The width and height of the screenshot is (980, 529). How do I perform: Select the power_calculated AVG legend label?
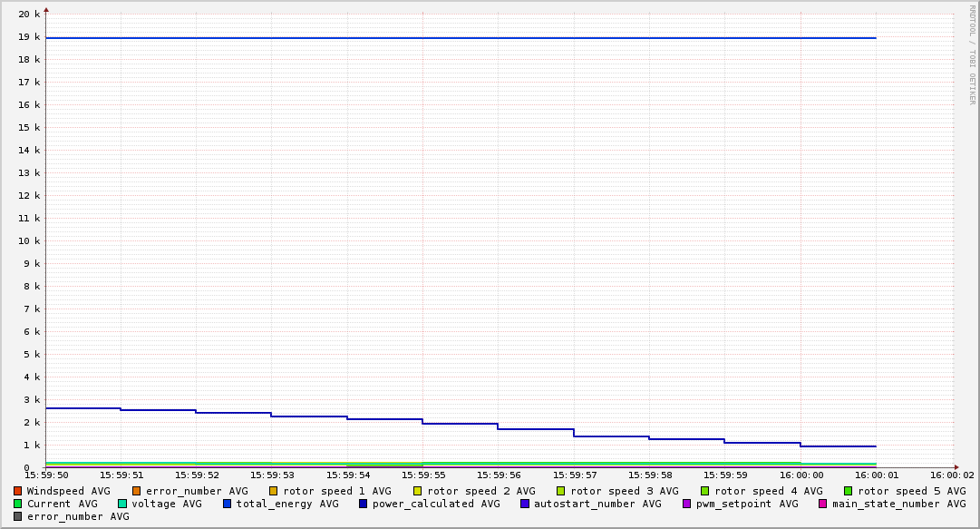[436, 504]
